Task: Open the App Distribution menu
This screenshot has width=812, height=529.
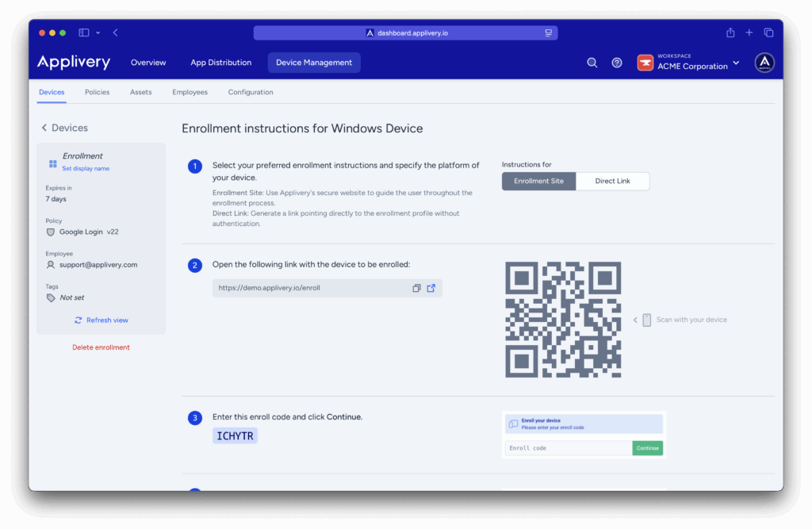Action: tap(221, 62)
